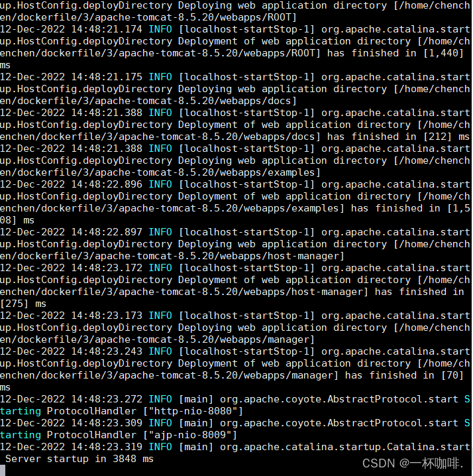Click the protocol handler name "http-nio-8080"
Screen dimensions: 473x476
(193, 411)
